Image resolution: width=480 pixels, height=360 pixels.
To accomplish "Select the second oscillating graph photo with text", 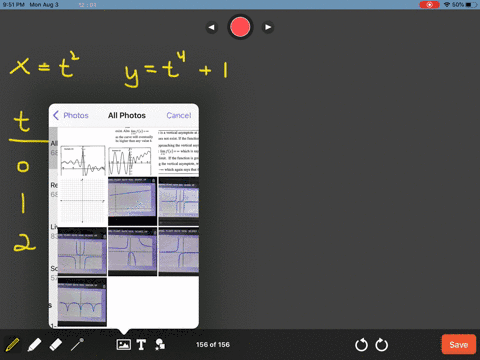I will click(132, 152).
